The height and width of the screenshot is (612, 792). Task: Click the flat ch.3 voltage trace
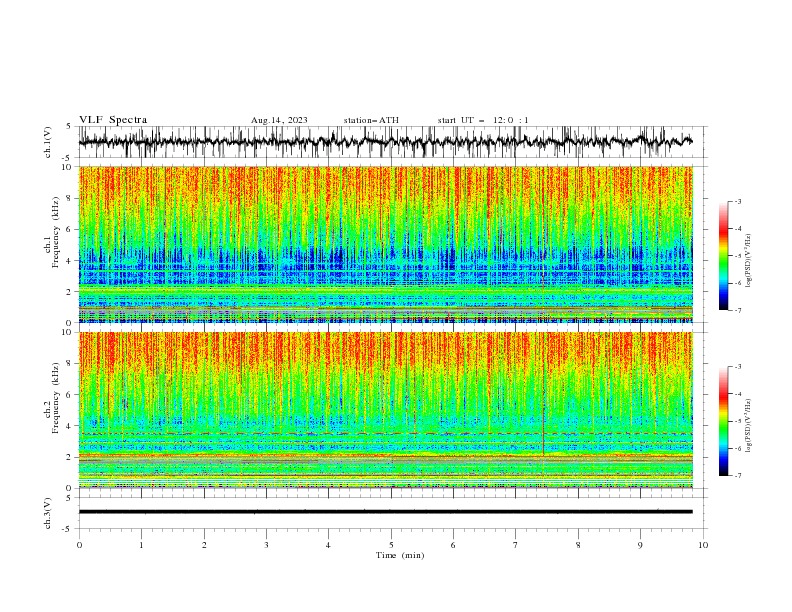tap(385, 512)
